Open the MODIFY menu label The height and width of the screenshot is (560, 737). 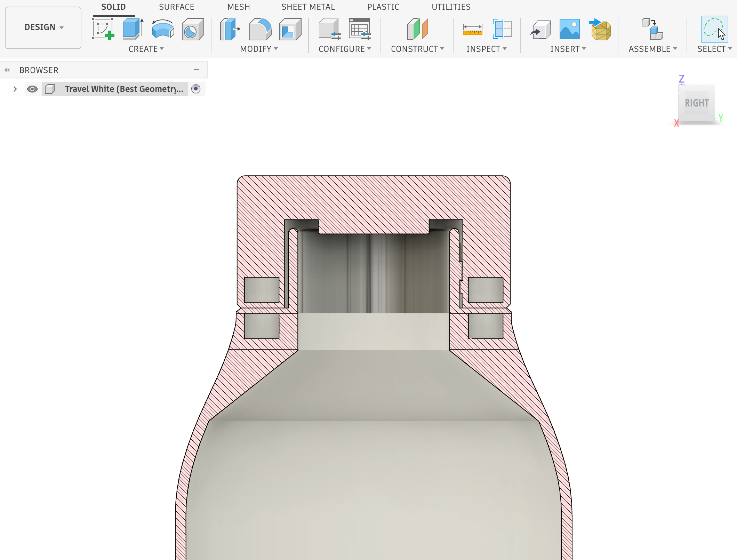click(258, 49)
